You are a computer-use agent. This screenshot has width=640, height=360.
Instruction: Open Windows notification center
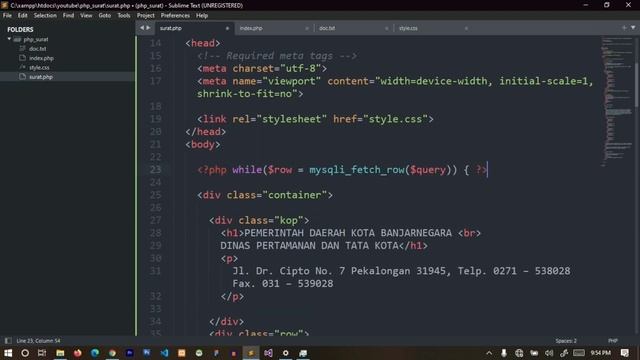pos(624,353)
